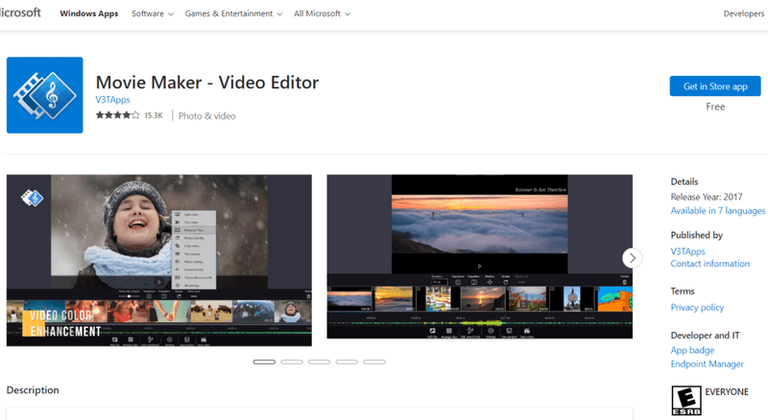Select the third carousel indicator
Viewport: 768px width, 420px height.
coord(319,362)
